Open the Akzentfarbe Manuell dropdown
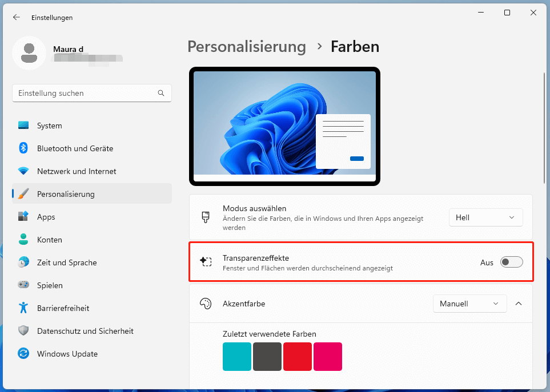Screen dimensions: 550x392 (469, 304)
